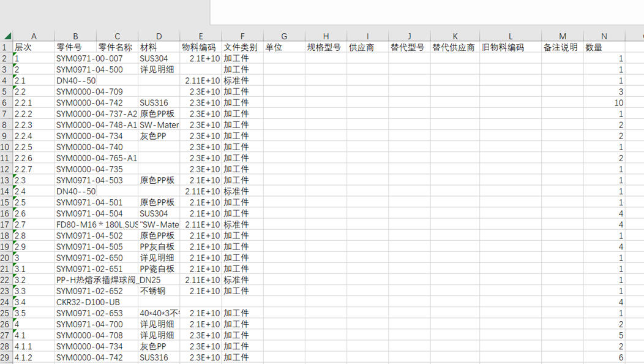Click material cell 不锈钢
The width and height of the screenshot is (644, 364).
[159, 291]
